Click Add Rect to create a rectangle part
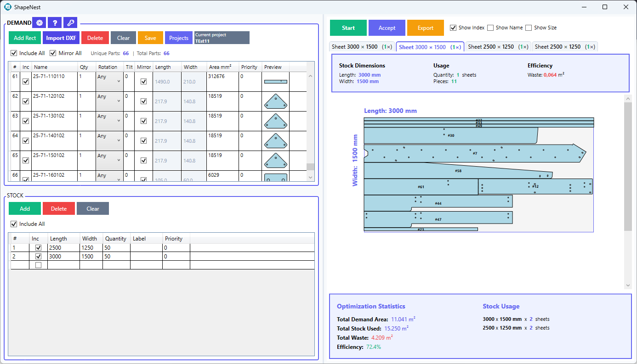 pos(24,37)
